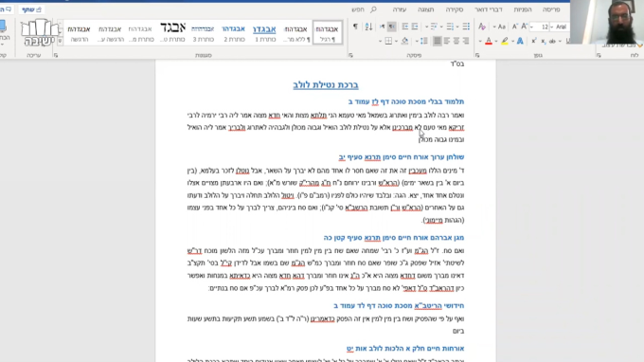Open the עזרה (Help) ribbon tab
644x362 pixels.
tap(400, 9)
